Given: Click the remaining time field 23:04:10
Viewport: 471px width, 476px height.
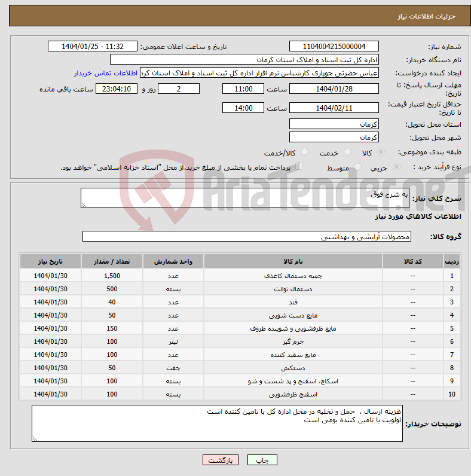Looking at the screenshot, I should pos(117,89).
